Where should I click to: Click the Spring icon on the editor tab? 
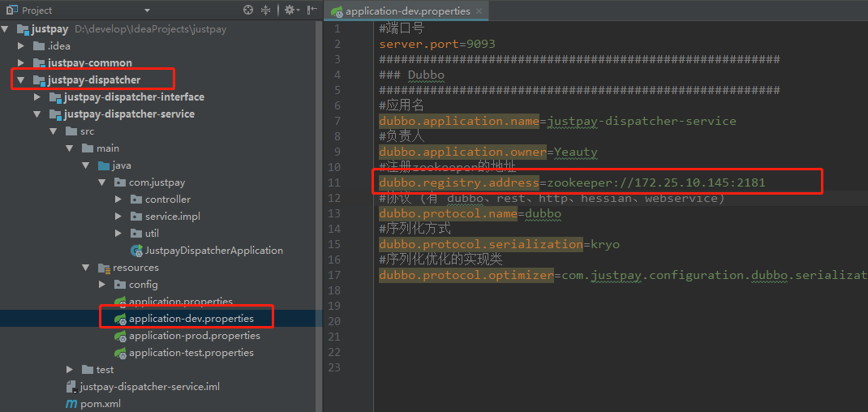[336, 11]
